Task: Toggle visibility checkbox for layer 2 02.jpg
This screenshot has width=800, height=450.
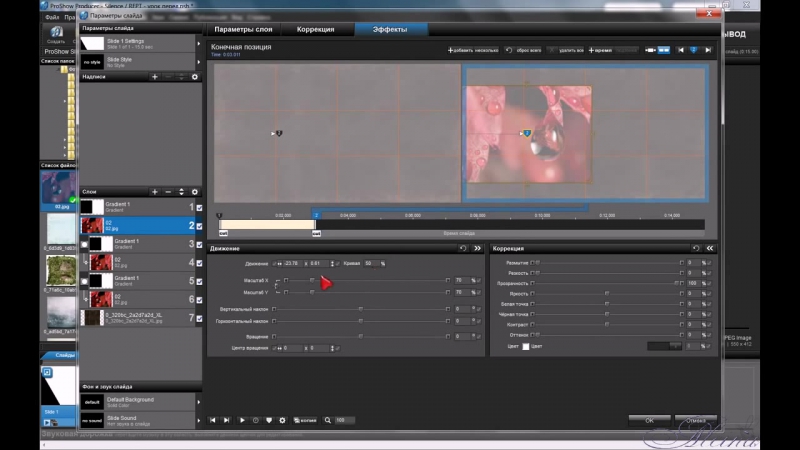Action: 199,226
